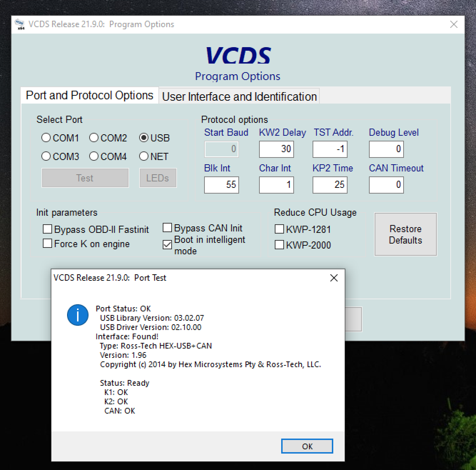This screenshot has height=470, width=476.
Task: Click 'Status: Ready' text
Action: (x=125, y=383)
